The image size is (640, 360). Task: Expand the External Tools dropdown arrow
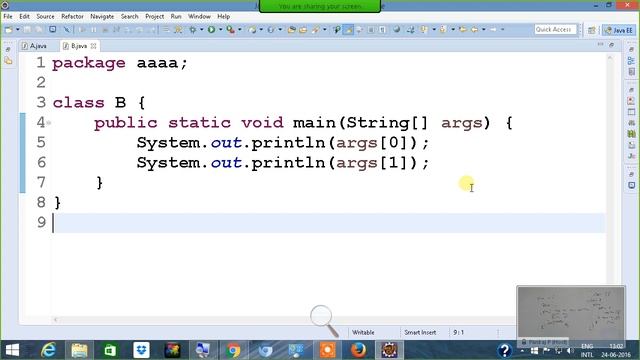pos(240,30)
